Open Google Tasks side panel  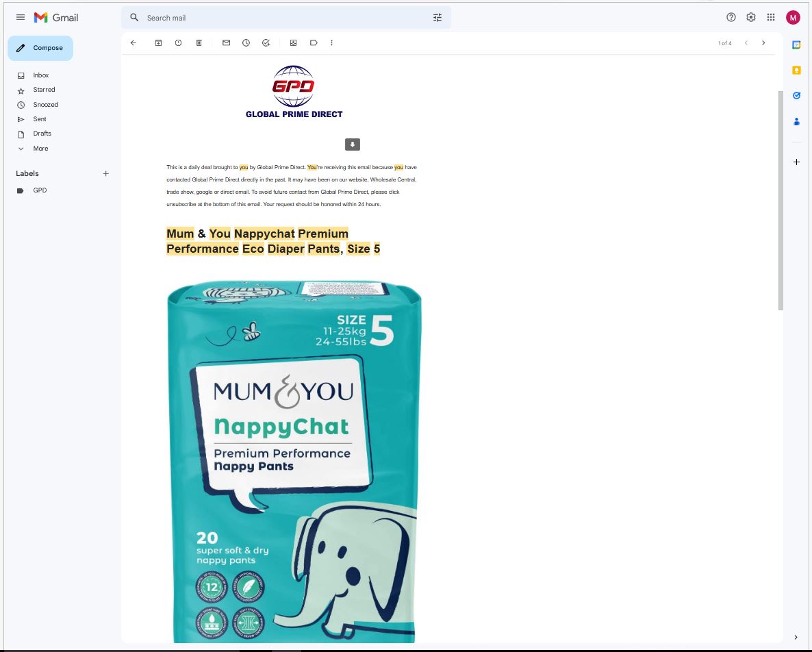pos(796,95)
